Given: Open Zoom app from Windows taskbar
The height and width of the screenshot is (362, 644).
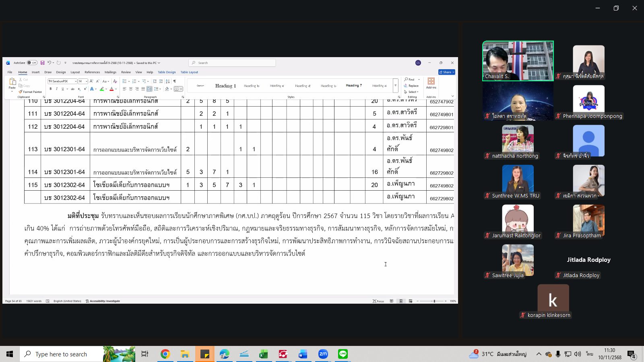Looking at the screenshot, I should pos(323,354).
